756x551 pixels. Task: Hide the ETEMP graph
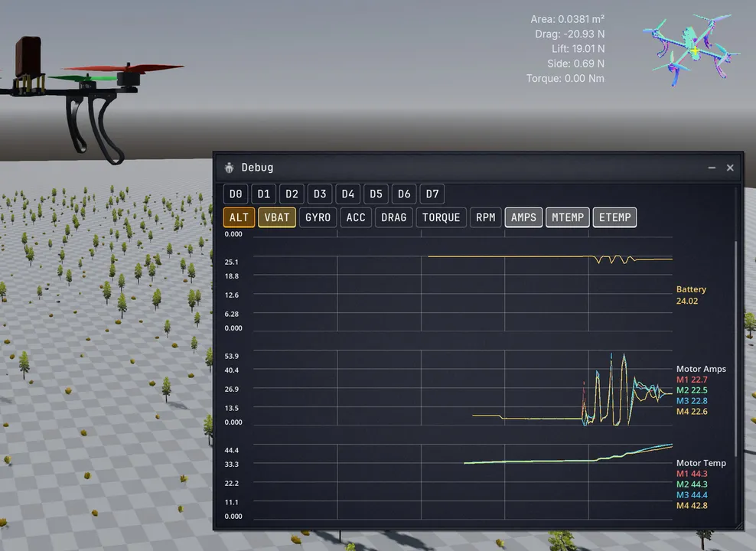614,217
